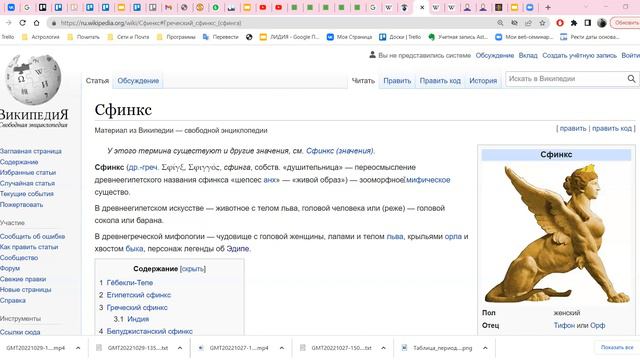Jump to Египетский сфинкс section
This screenshot has height=360, width=640.
pos(139,295)
